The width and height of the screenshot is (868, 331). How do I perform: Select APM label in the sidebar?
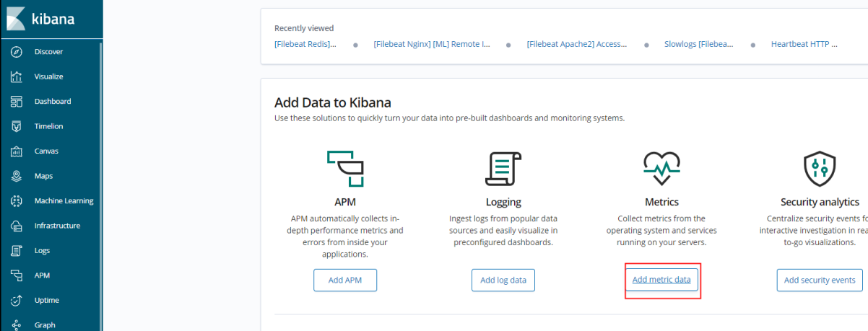(42, 275)
